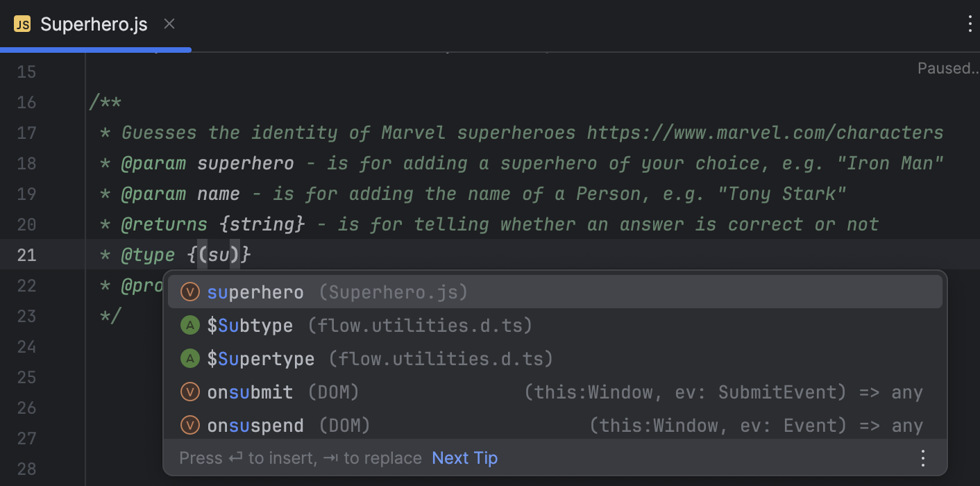Click the Next Tip link
The width and height of the screenshot is (980, 486).
click(x=464, y=458)
